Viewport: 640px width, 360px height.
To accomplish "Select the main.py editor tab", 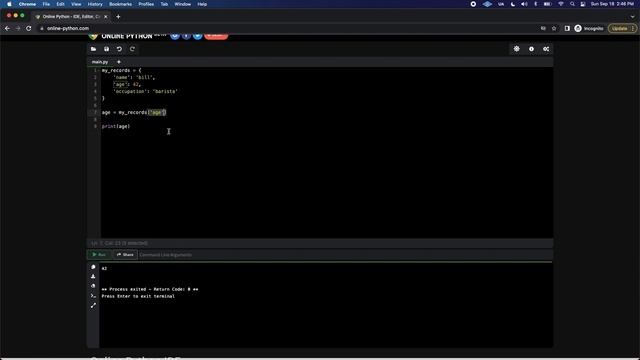I will (100, 62).
